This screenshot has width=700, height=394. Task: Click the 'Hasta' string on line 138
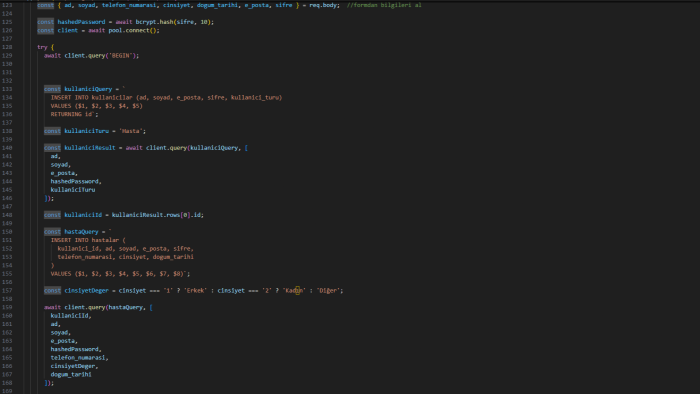click(x=131, y=131)
